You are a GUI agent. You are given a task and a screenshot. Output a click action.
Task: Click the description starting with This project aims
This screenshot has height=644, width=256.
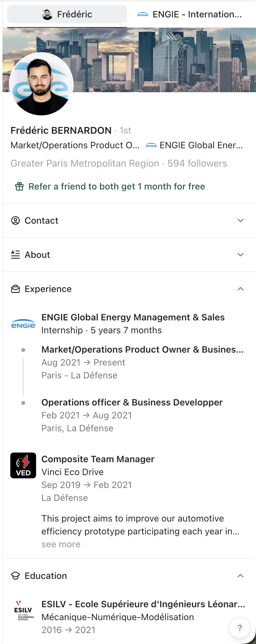point(141,525)
